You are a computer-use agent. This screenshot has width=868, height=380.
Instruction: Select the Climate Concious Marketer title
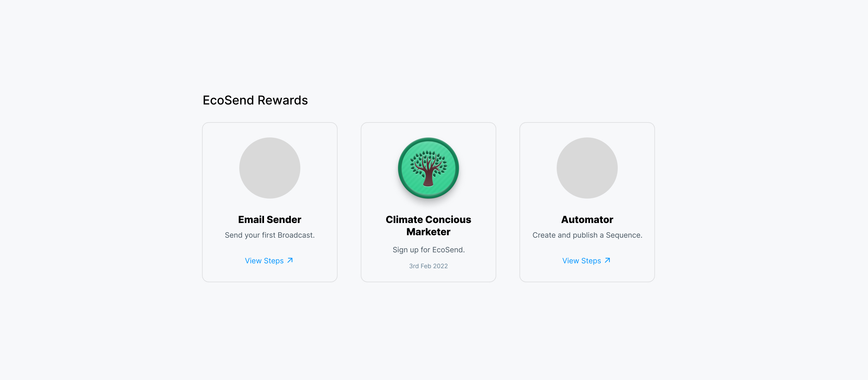[428, 225]
